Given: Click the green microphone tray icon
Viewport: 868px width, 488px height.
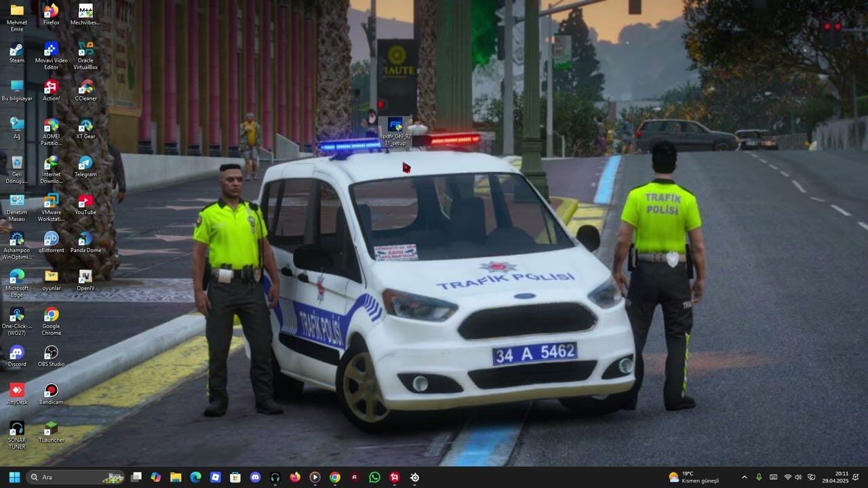Looking at the screenshot, I should pyautogui.click(x=759, y=477).
